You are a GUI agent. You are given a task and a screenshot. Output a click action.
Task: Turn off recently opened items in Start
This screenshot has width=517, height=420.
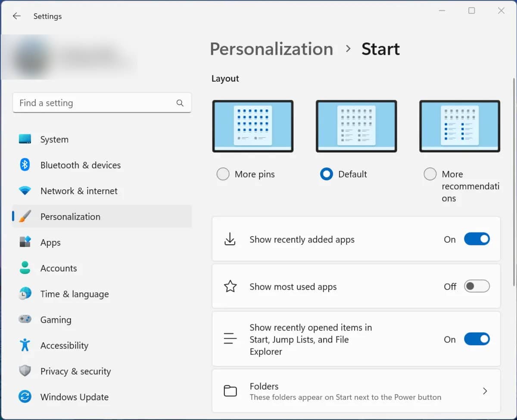click(x=477, y=339)
